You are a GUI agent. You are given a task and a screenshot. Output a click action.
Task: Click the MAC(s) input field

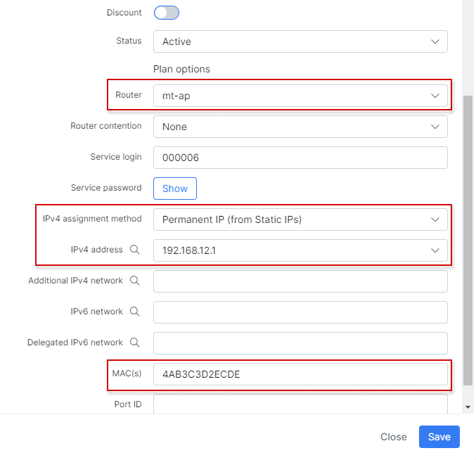pos(300,374)
